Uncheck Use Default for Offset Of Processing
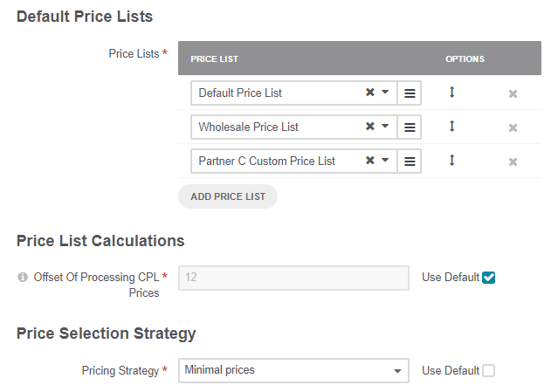The image size is (558, 392). point(489,278)
